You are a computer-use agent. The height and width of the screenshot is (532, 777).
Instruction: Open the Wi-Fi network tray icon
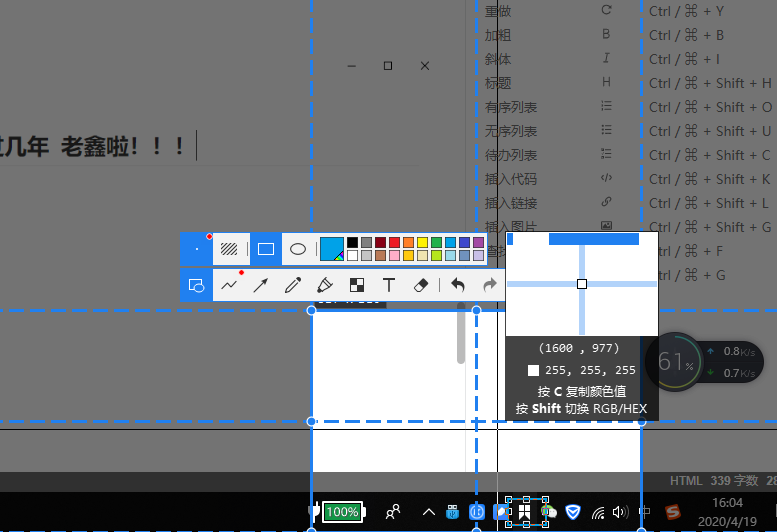[598, 512]
